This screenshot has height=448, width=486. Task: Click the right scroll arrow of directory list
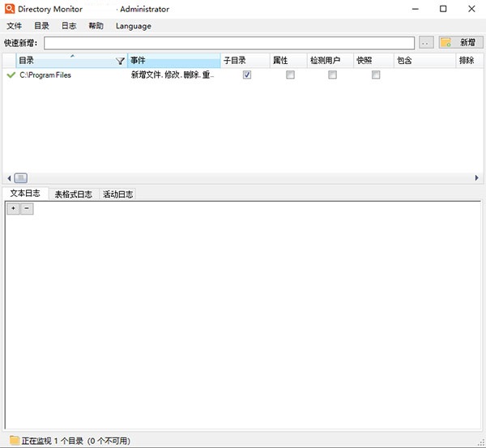(477, 178)
